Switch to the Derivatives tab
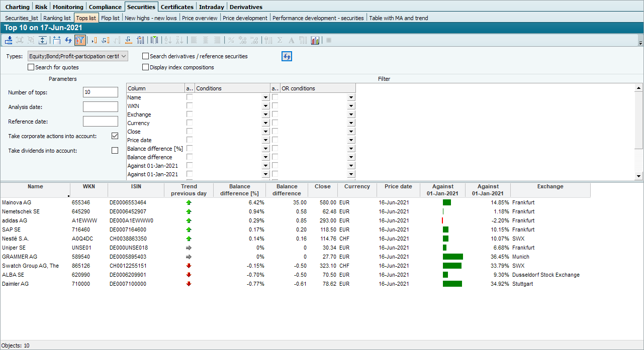The width and height of the screenshot is (644, 350). coord(246,7)
